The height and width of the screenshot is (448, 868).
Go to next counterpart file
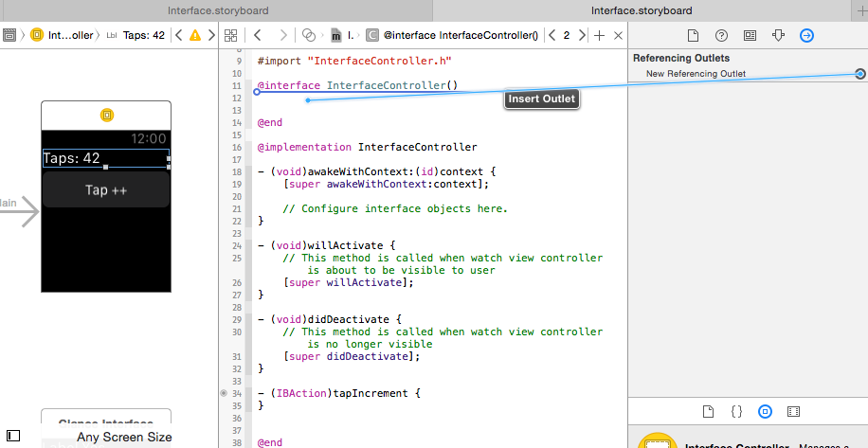[581, 35]
